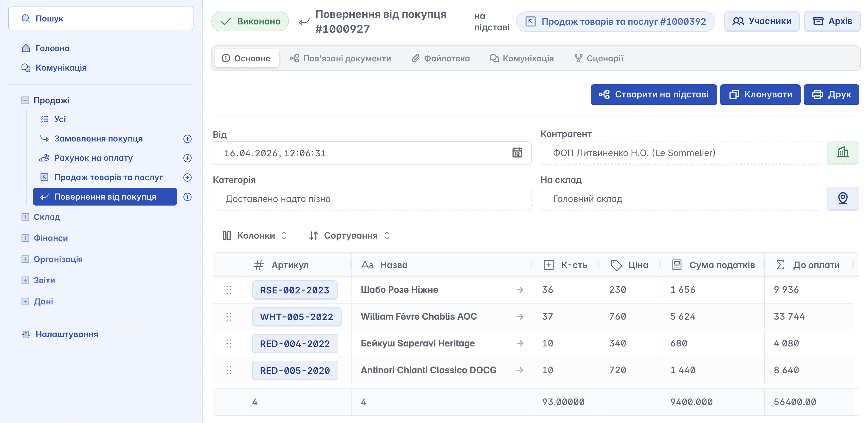Open Шабо Розе Ніжне via arrow icon
The width and height of the screenshot is (868, 423).
[520, 290]
